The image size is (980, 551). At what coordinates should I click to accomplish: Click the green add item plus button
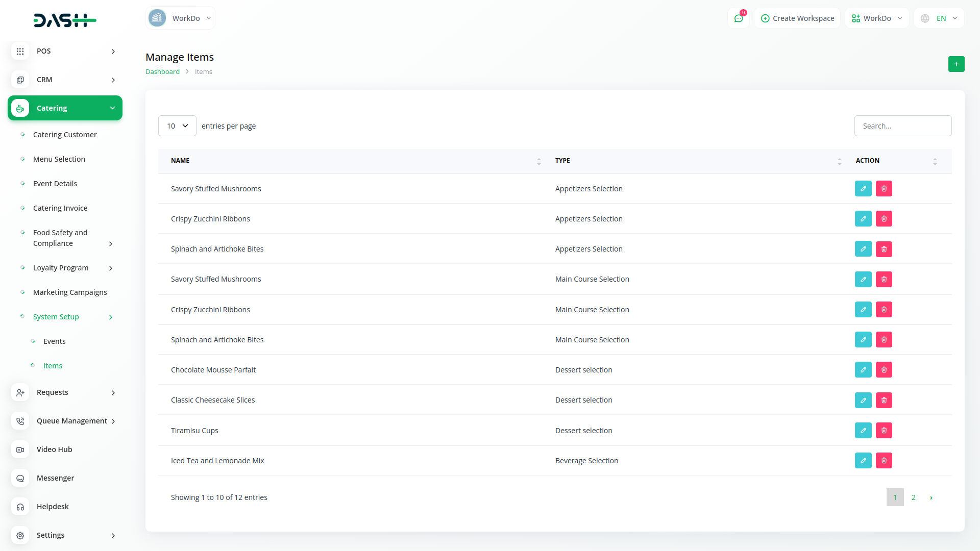pos(956,64)
